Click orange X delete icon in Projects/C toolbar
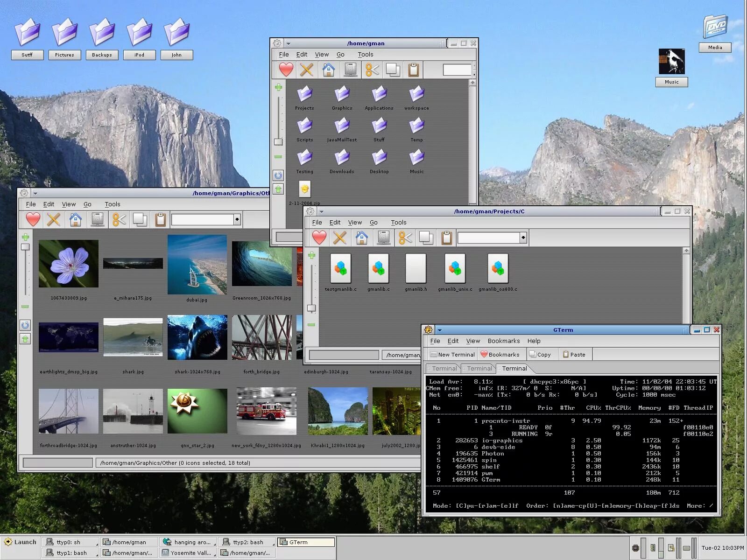This screenshot has height=560, width=747. point(339,238)
